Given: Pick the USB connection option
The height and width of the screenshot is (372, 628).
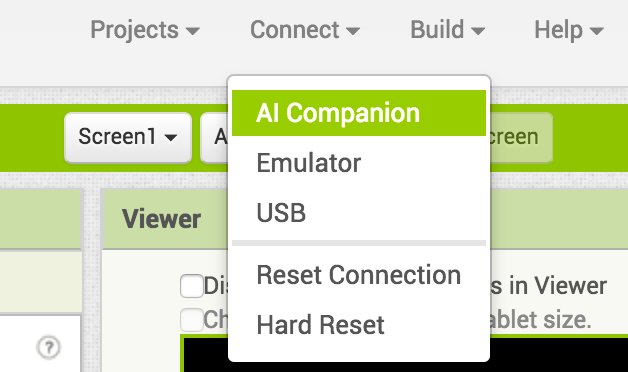Looking at the screenshot, I should (359, 213).
